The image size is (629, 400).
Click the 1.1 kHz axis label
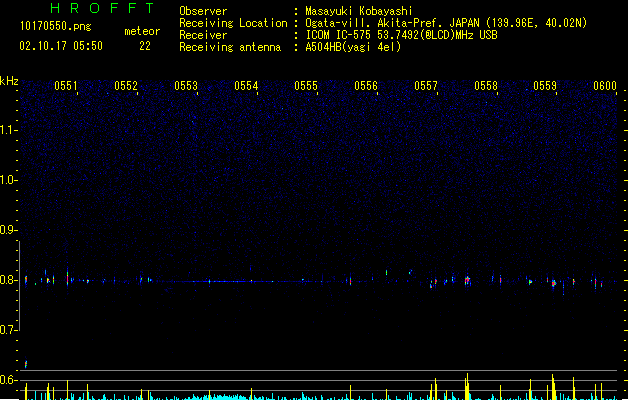pos(8,130)
